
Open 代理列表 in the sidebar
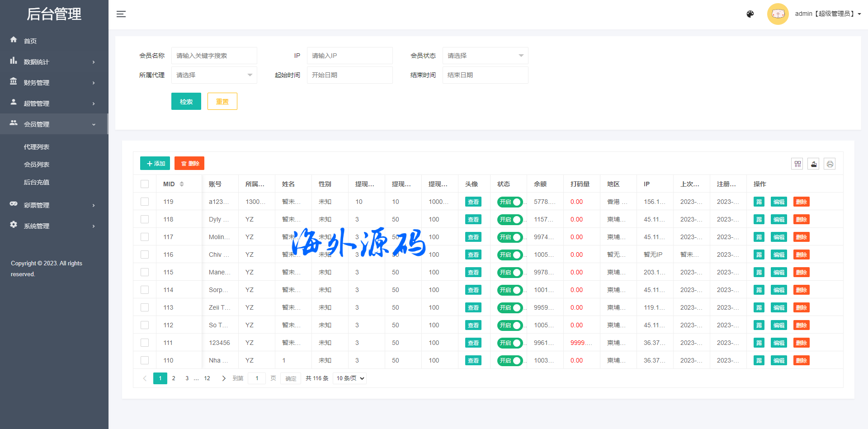click(37, 147)
